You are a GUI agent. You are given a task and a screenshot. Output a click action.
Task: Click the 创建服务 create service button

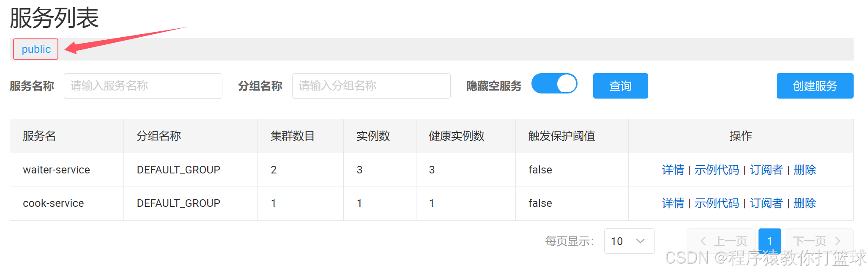815,86
